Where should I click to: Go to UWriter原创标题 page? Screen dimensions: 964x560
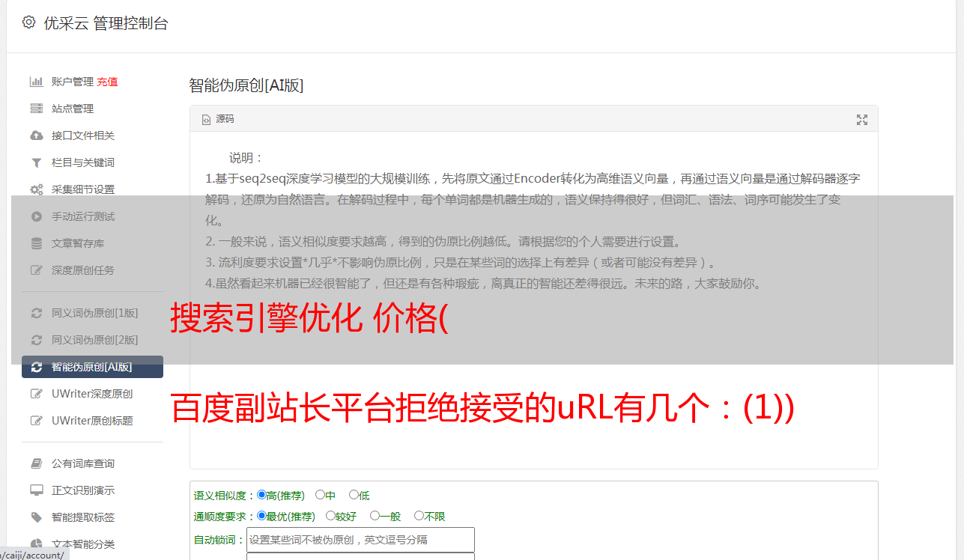click(x=92, y=421)
